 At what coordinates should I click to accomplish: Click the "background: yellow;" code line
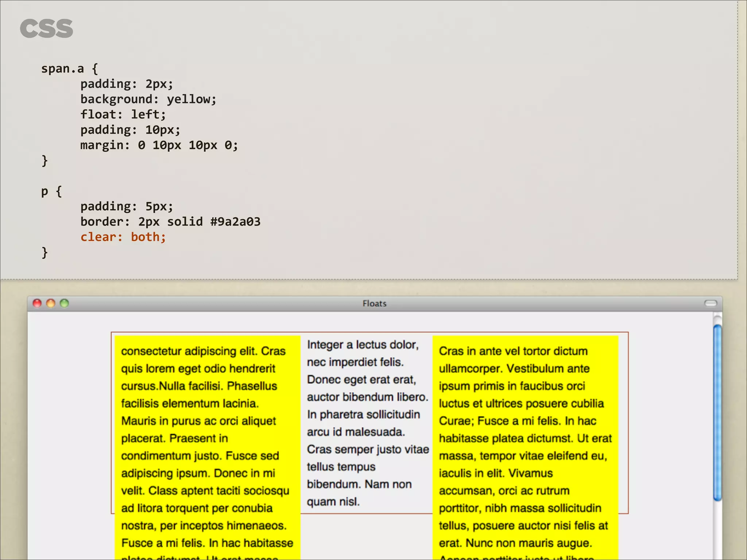coord(148,99)
